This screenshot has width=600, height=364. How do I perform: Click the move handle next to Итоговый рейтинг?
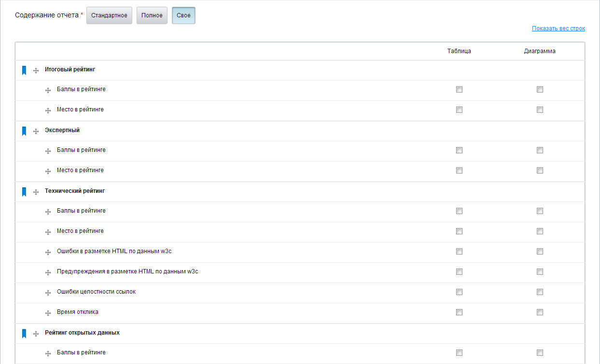click(36, 71)
